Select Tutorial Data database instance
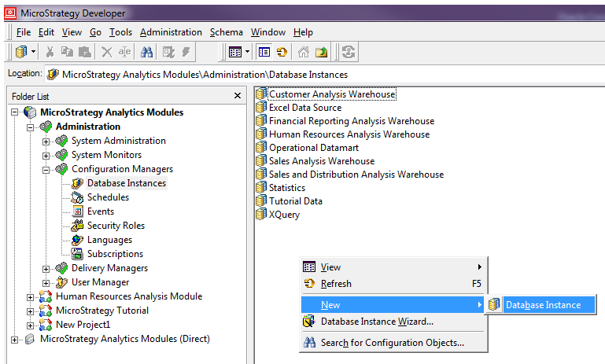The image size is (605, 364). point(295,201)
